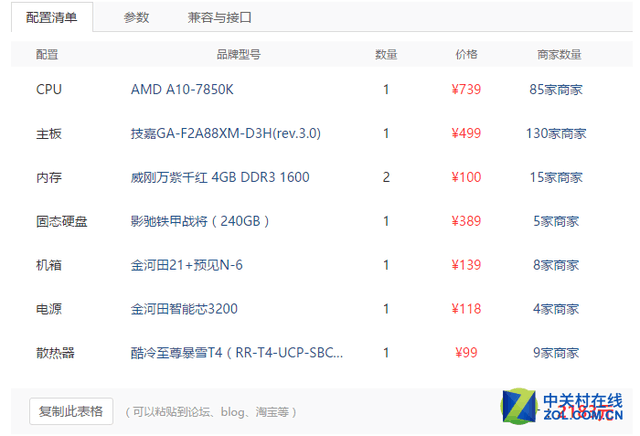
Task: Click the ¥389 SSD price
Action: [x=466, y=221]
